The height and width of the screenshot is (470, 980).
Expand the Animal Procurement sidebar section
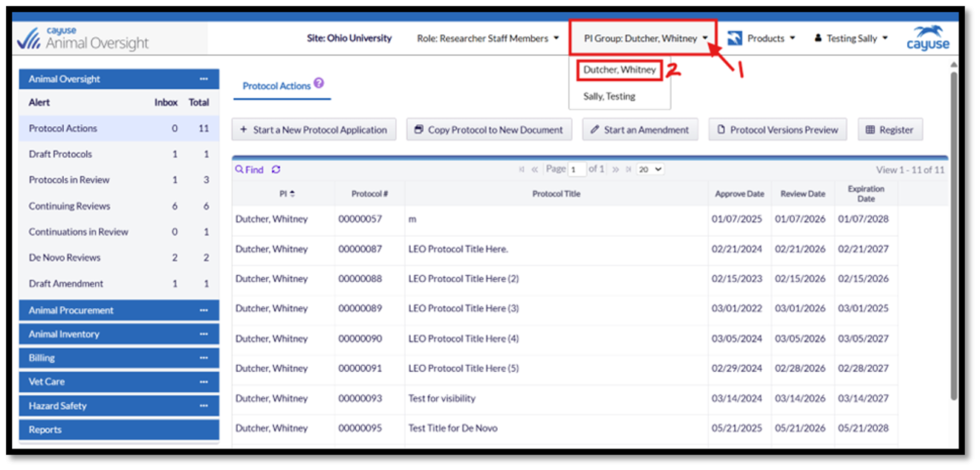coord(119,310)
